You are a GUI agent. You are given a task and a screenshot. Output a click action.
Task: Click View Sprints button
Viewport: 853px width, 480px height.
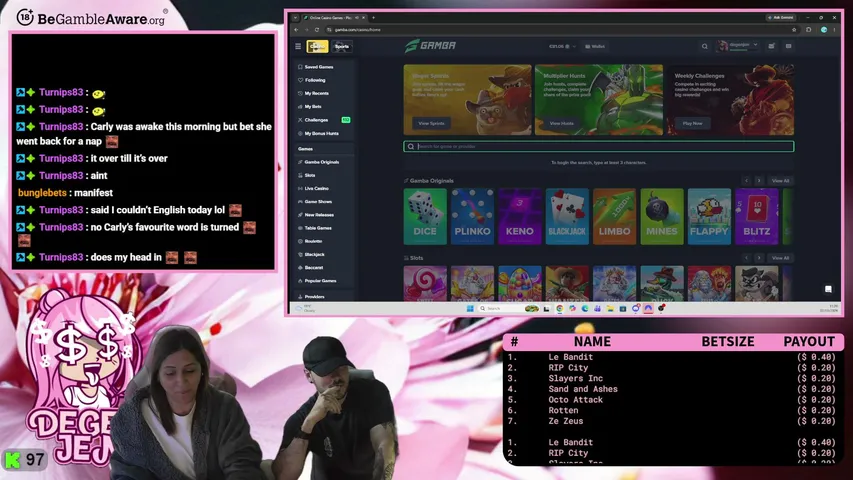point(431,124)
